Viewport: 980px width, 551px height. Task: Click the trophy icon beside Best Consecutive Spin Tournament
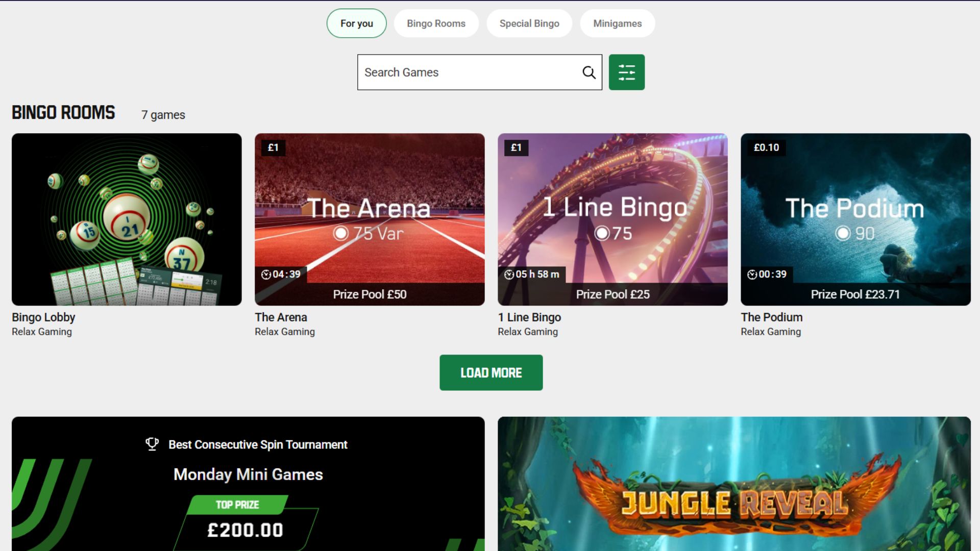(152, 444)
